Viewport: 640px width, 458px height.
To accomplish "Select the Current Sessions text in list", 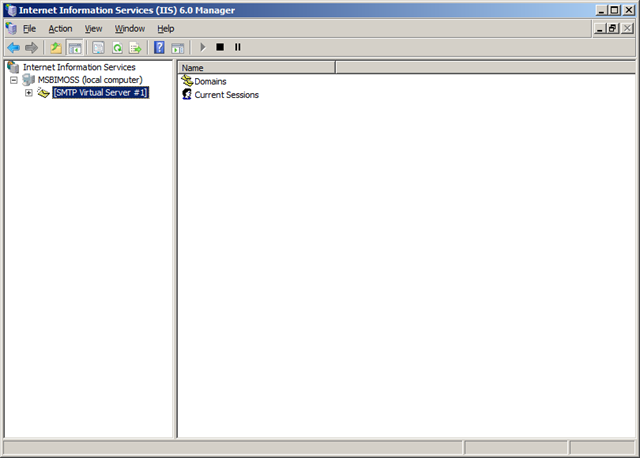I will click(227, 95).
